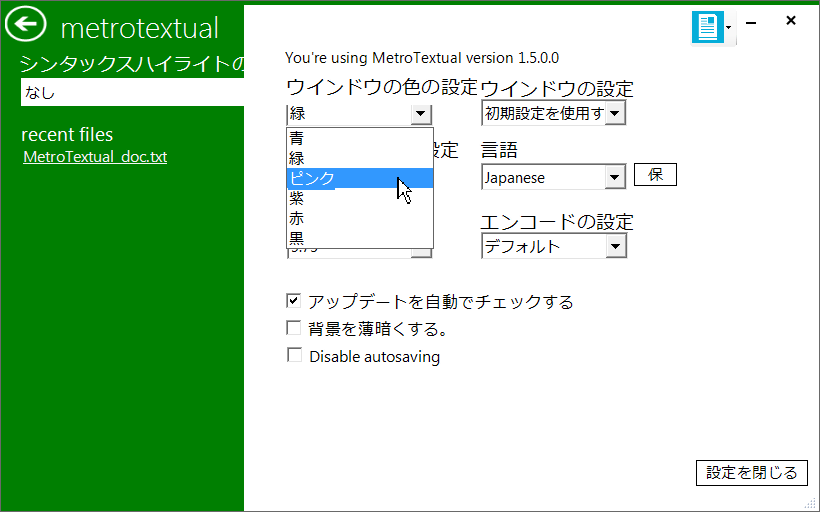This screenshot has height=512, width=820.
Task: Click the recent files heading
Action: pos(67,134)
